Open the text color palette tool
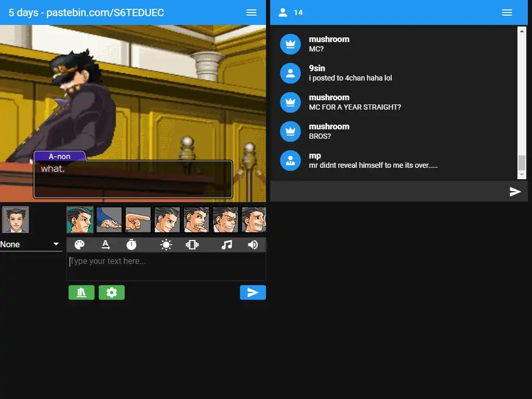The height and width of the screenshot is (399, 532). point(79,245)
